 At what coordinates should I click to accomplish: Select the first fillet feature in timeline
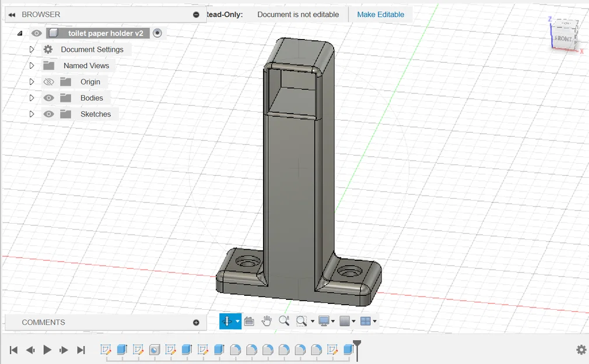236,350
